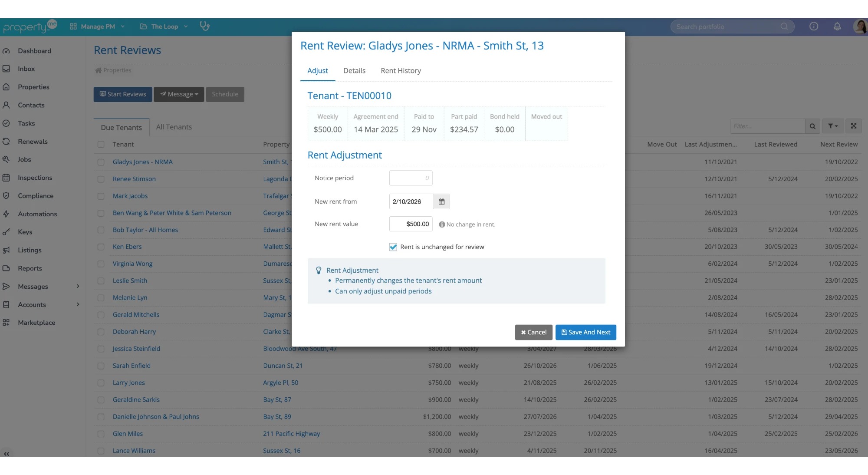This screenshot has width=868, height=475.
Task: Click the New rent value field
Action: (x=411, y=224)
